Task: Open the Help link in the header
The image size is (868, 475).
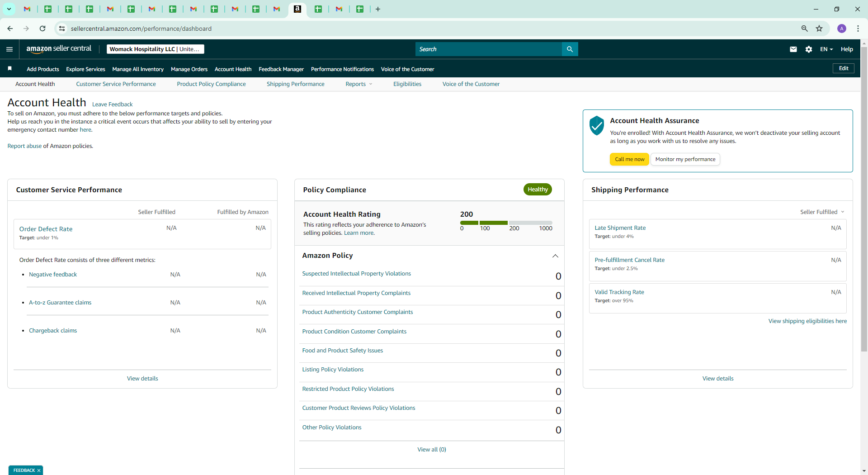Action: pos(847,49)
